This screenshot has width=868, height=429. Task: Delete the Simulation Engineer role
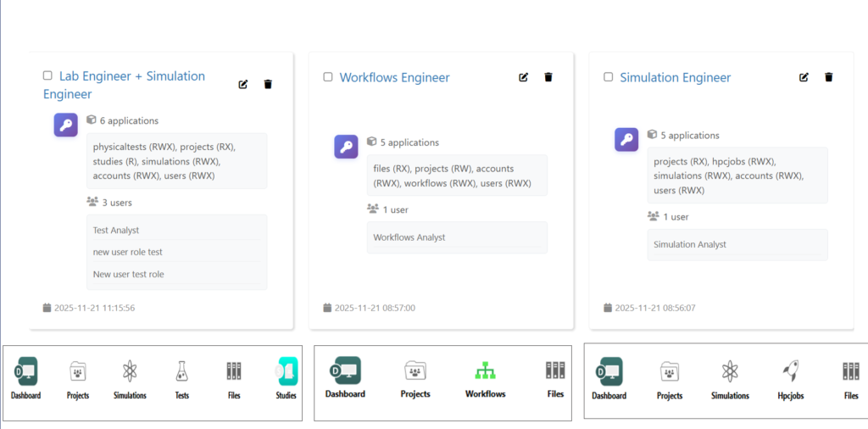pyautogui.click(x=829, y=77)
